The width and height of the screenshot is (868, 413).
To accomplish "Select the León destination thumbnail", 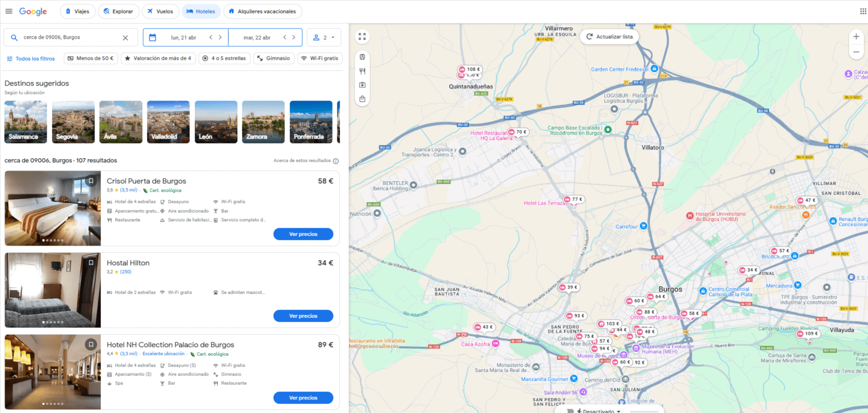I will point(216,122).
